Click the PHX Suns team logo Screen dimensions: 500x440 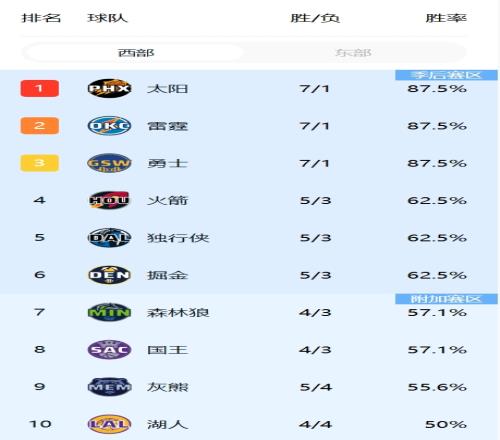pyautogui.click(x=109, y=88)
